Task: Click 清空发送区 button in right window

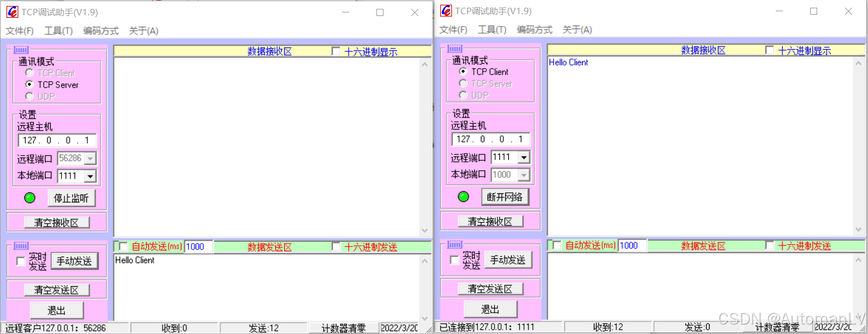Action: [x=490, y=288]
